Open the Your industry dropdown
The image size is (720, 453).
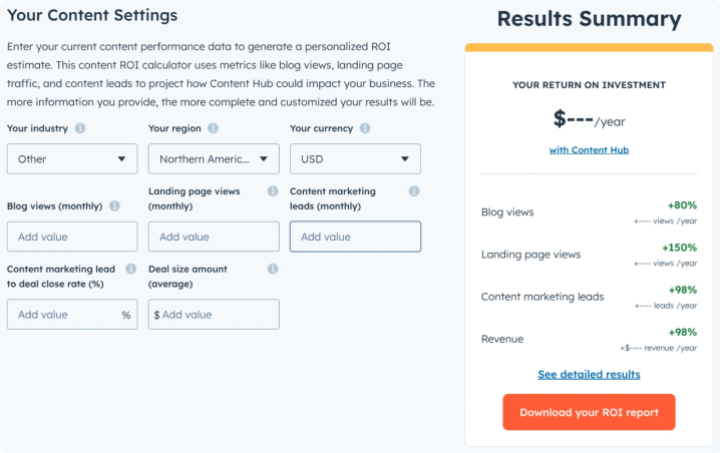coord(72,159)
